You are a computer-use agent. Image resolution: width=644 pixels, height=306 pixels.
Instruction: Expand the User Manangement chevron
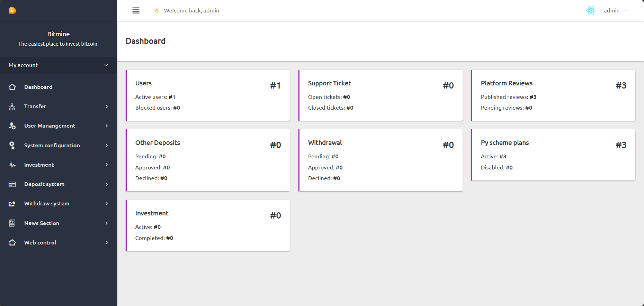[x=107, y=126]
